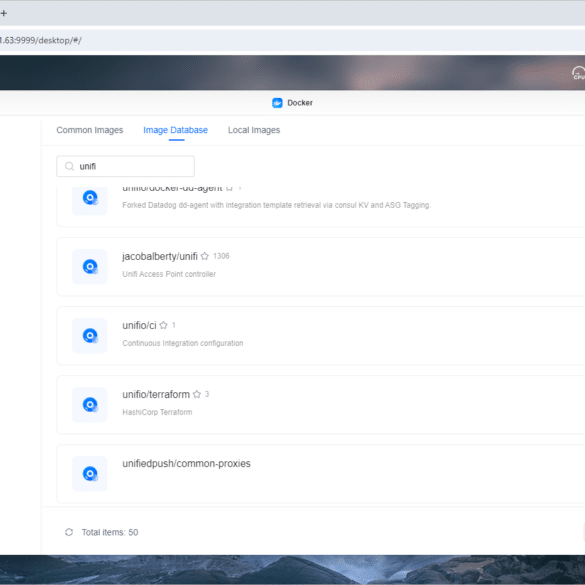Click the unifiedpush/common-proxies image icon
The width and height of the screenshot is (585, 585).
pyautogui.click(x=90, y=473)
